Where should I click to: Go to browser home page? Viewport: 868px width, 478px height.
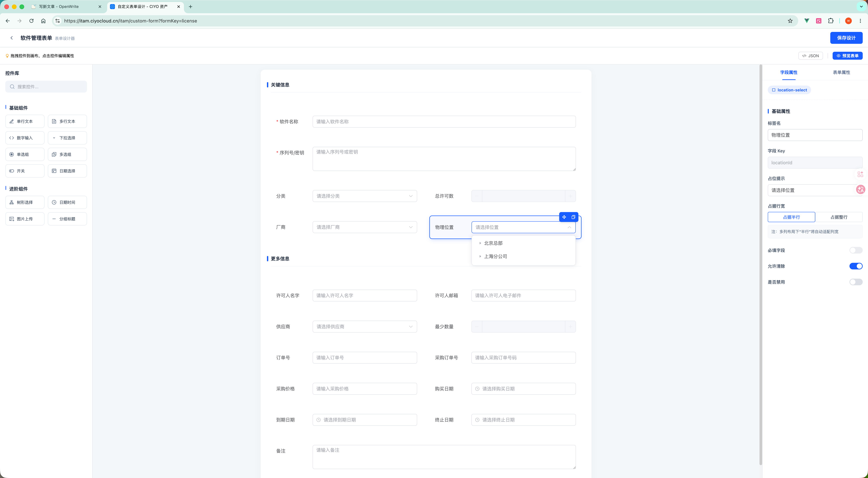point(43,21)
